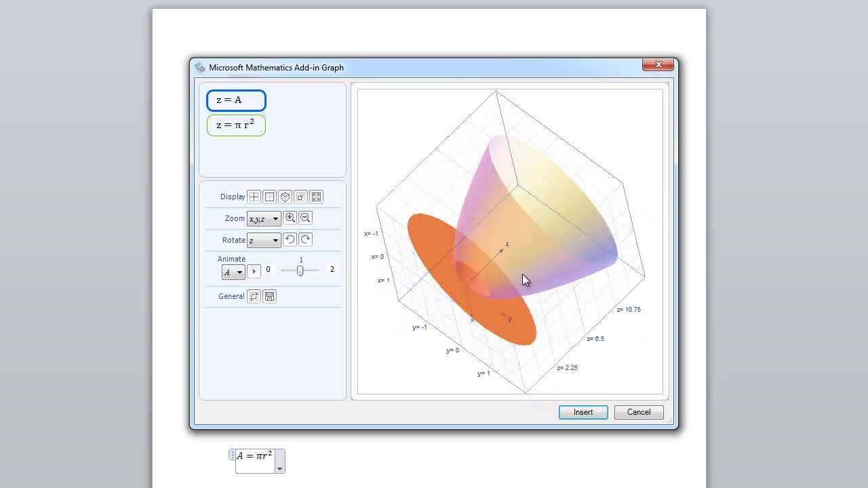Toggle the axes display icon
The height and width of the screenshot is (488, 868).
coord(254,197)
